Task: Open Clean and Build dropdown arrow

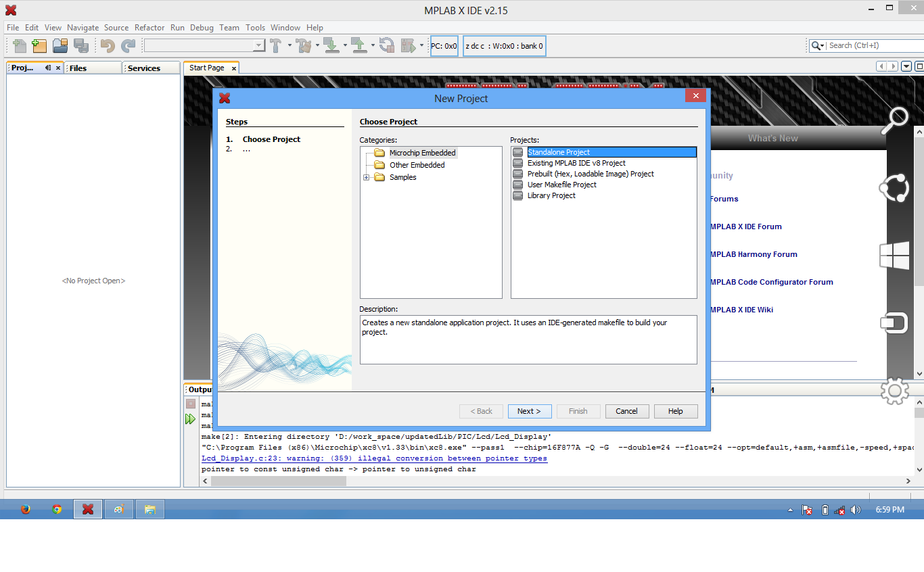Action: click(317, 45)
